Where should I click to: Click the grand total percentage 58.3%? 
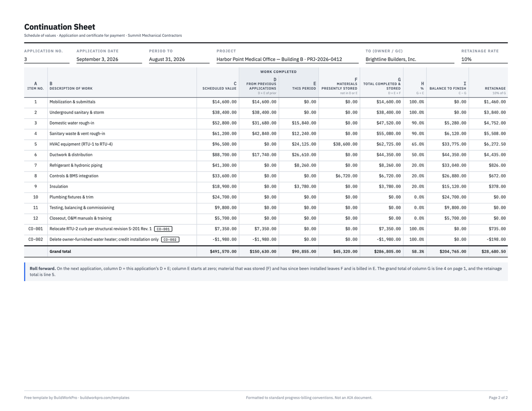418,251
